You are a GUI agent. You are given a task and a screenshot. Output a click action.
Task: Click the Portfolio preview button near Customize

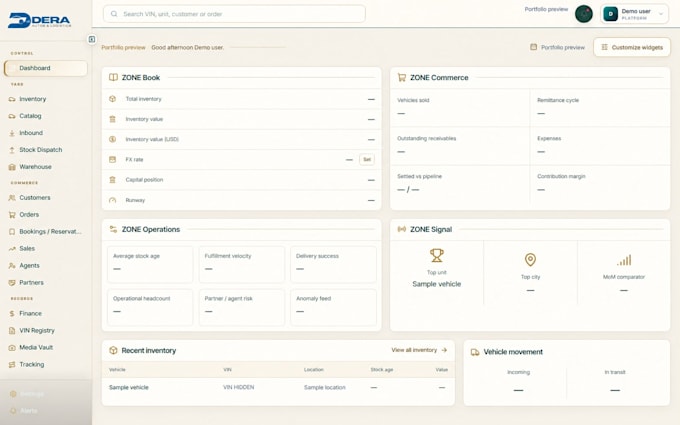558,47
